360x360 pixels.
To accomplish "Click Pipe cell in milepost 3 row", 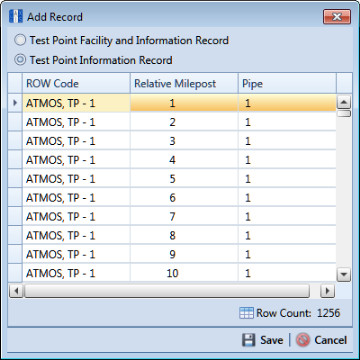I will click(x=287, y=141).
